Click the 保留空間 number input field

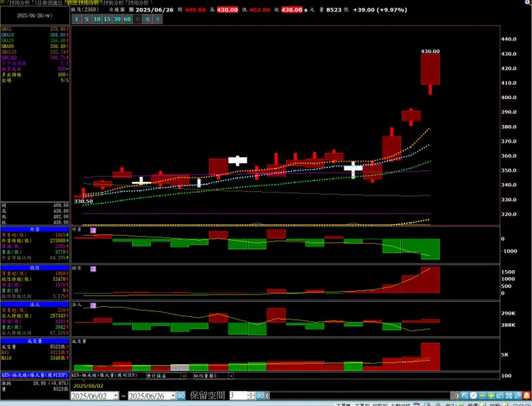click(239, 395)
